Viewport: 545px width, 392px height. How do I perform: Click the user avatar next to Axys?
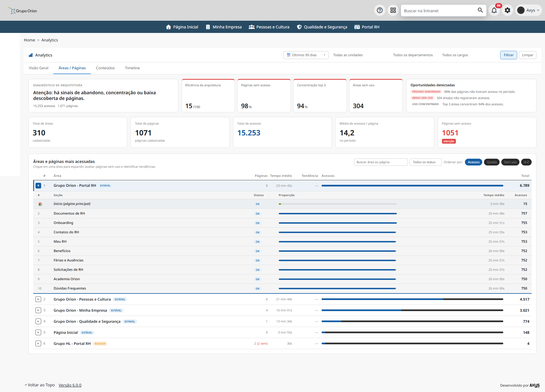(521, 11)
